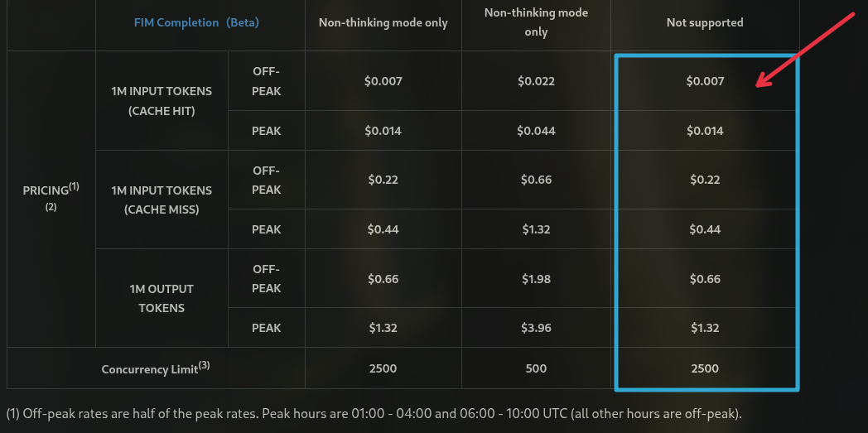Viewport: 868px width, 433px height.
Task: Click the 500 concurrency limit value
Action: click(x=536, y=368)
